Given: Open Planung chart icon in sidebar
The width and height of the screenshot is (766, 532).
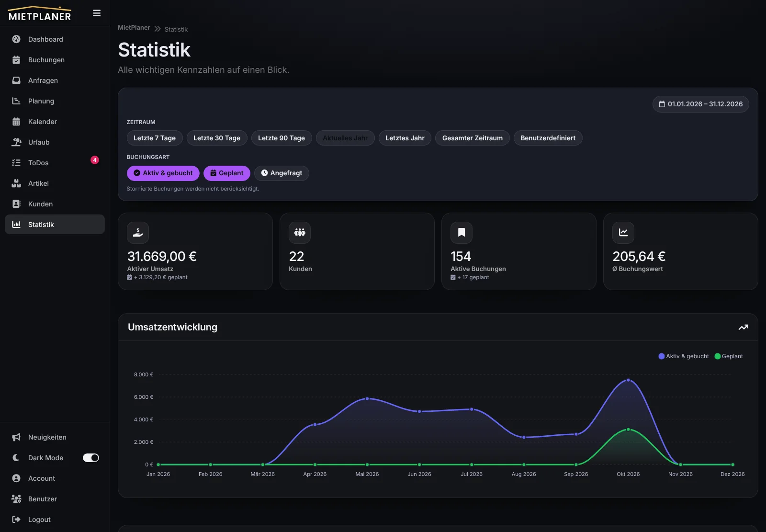Looking at the screenshot, I should [16, 101].
